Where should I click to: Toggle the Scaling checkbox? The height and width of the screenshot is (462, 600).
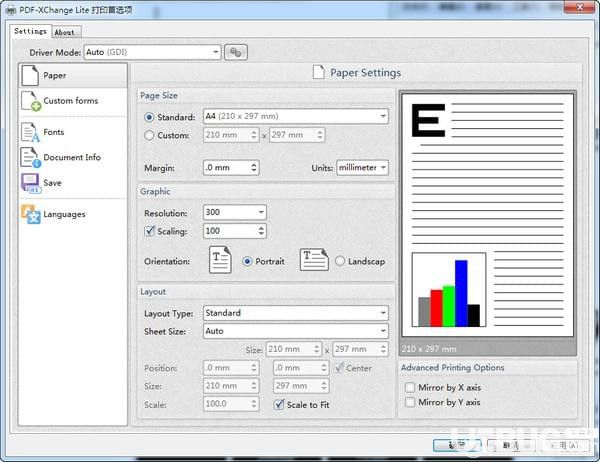(149, 231)
